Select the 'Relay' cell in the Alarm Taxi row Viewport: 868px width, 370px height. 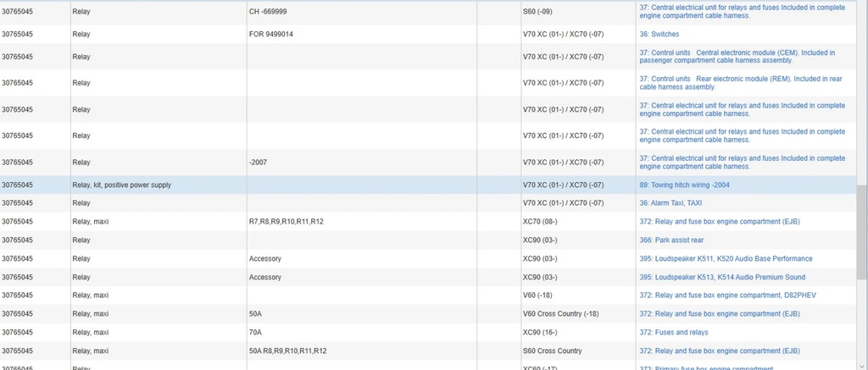click(159, 203)
